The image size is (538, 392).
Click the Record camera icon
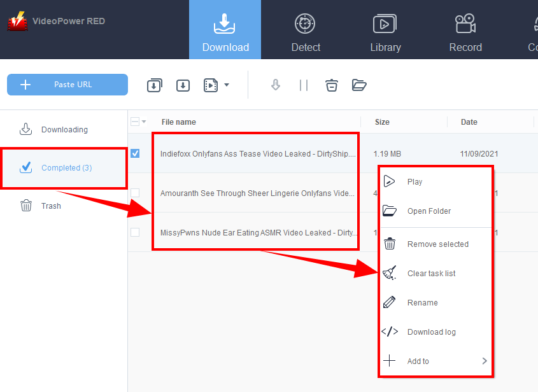(x=465, y=24)
